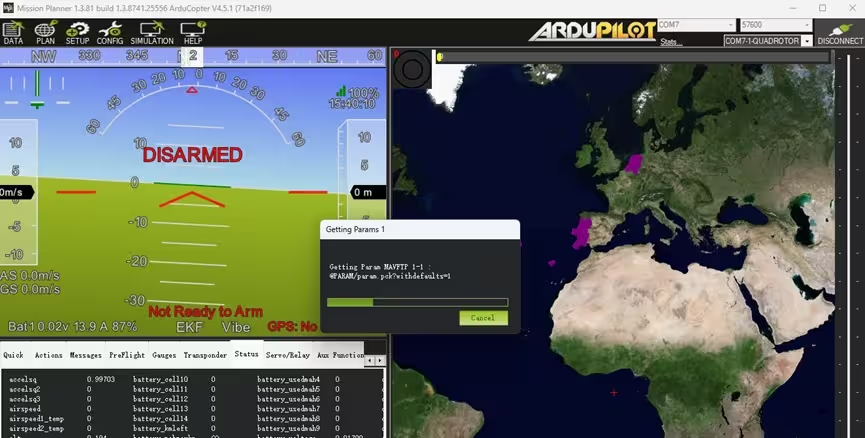
Task: Click the battery_cell12 status entry
Action: 161,399
